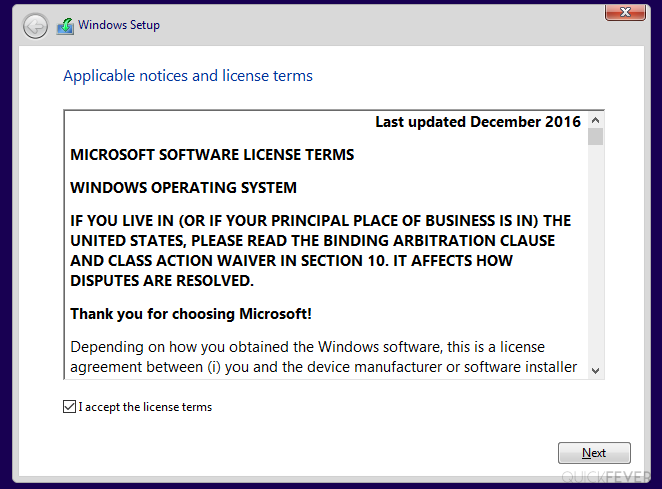Click the 'Last updated December 2016' line
The height and width of the screenshot is (489, 662).
478,122
